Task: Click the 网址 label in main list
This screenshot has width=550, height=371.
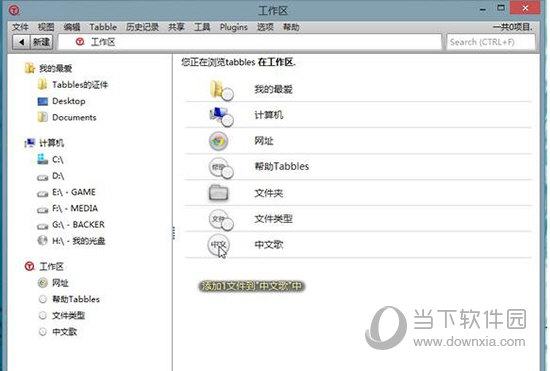Action: click(x=264, y=141)
